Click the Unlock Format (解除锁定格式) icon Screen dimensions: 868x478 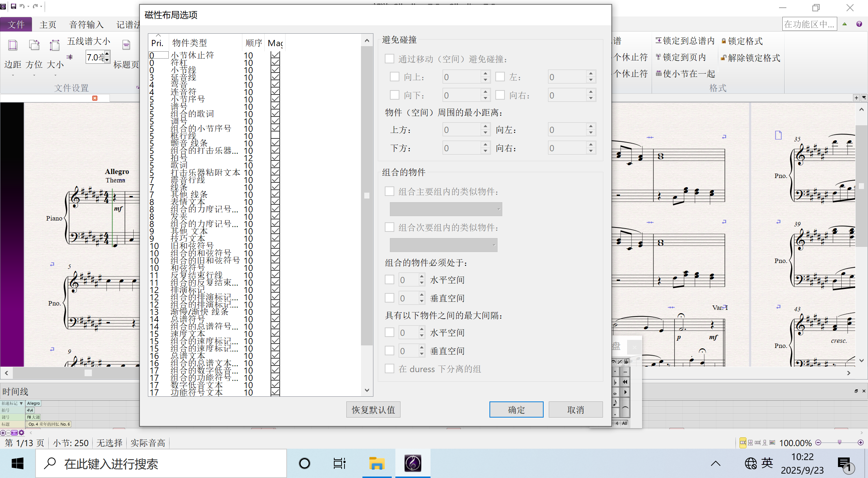tap(723, 58)
